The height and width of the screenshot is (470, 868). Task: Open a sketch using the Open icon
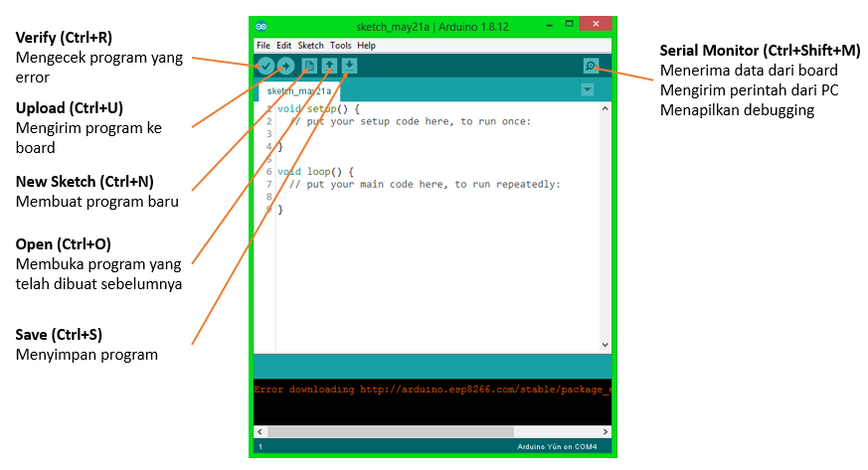point(329,67)
